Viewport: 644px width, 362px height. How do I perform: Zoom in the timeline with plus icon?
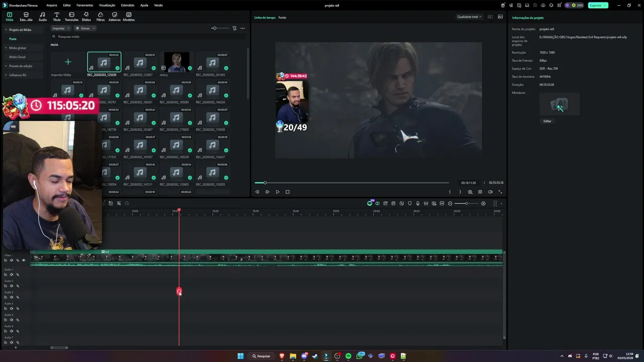point(484,203)
